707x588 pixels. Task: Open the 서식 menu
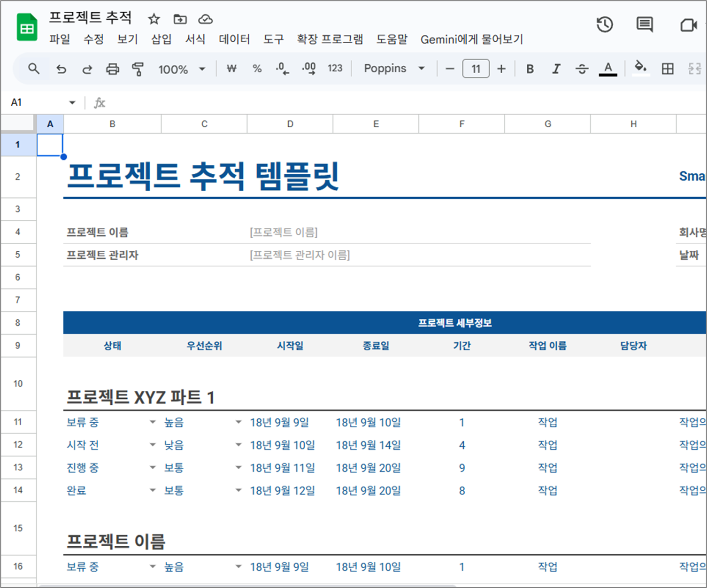195,39
